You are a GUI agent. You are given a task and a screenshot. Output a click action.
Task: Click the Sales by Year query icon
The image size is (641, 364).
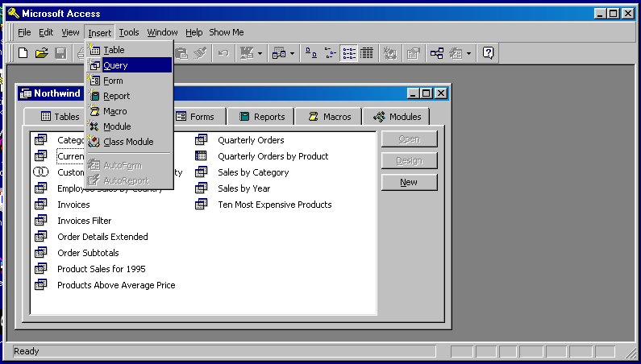click(202, 188)
